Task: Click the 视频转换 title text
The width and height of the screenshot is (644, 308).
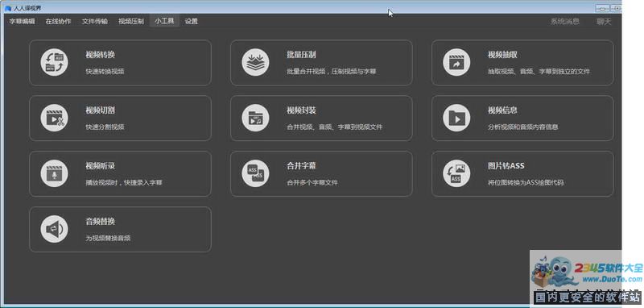Action: click(x=100, y=55)
